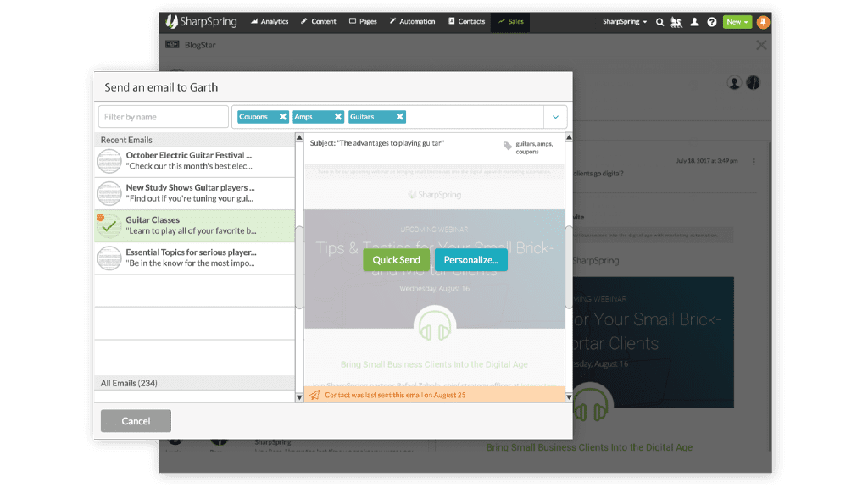The height and width of the screenshot is (488, 868).
Task: Click the preview pane scroll down arrow
Action: pos(569,397)
